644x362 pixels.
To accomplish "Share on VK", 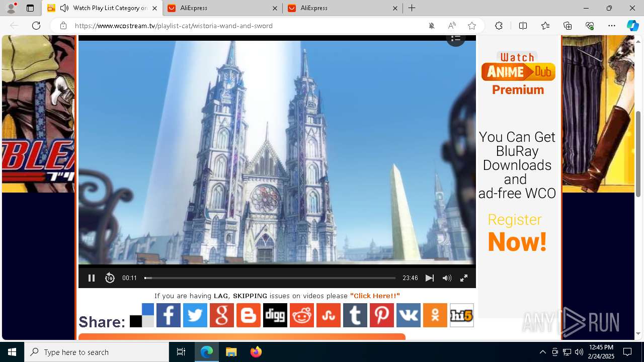I will [409, 315].
